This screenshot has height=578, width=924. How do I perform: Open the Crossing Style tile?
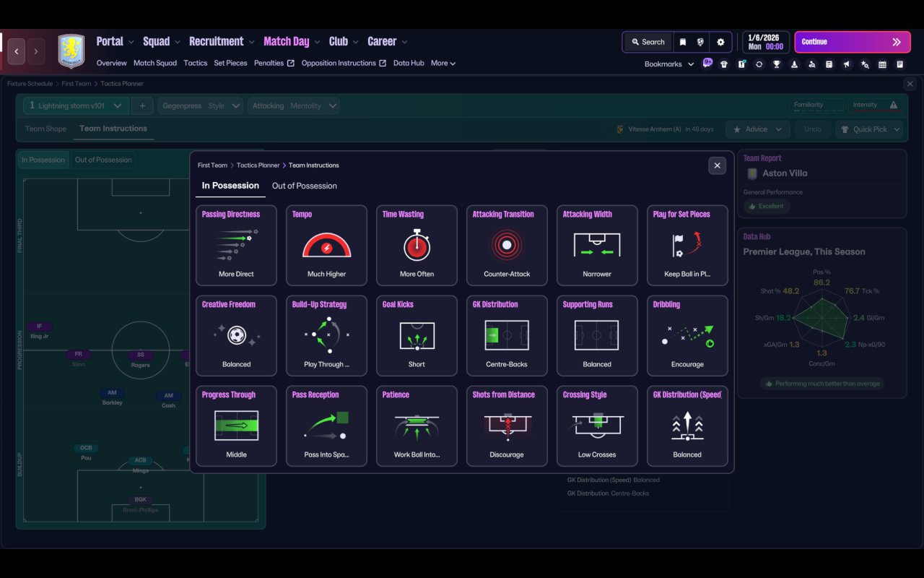[597, 426]
